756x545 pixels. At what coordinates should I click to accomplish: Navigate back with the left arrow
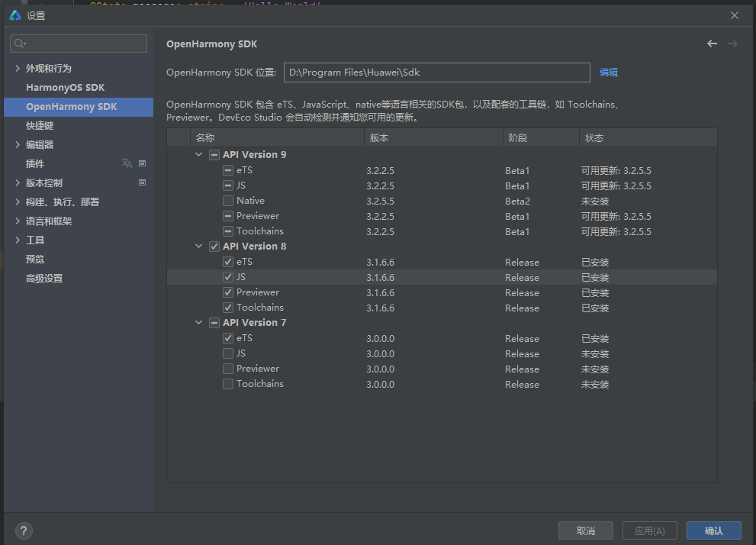coord(712,44)
